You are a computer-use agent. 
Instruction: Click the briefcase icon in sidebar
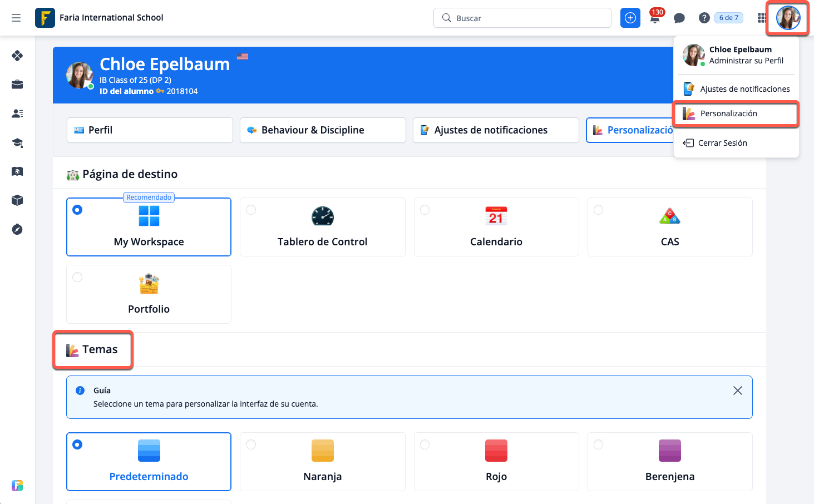(17, 85)
